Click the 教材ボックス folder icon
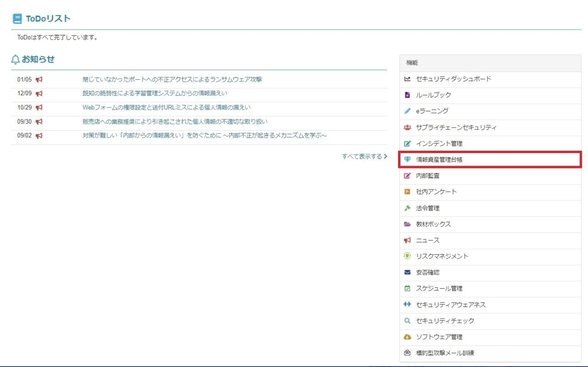 coord(407,224)
